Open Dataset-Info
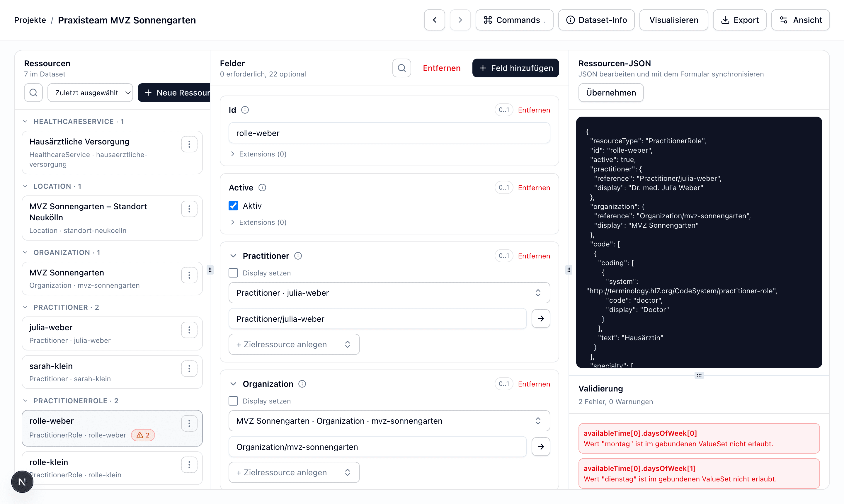Viewport: 844px width, 504px height. [x=596, y=20]
